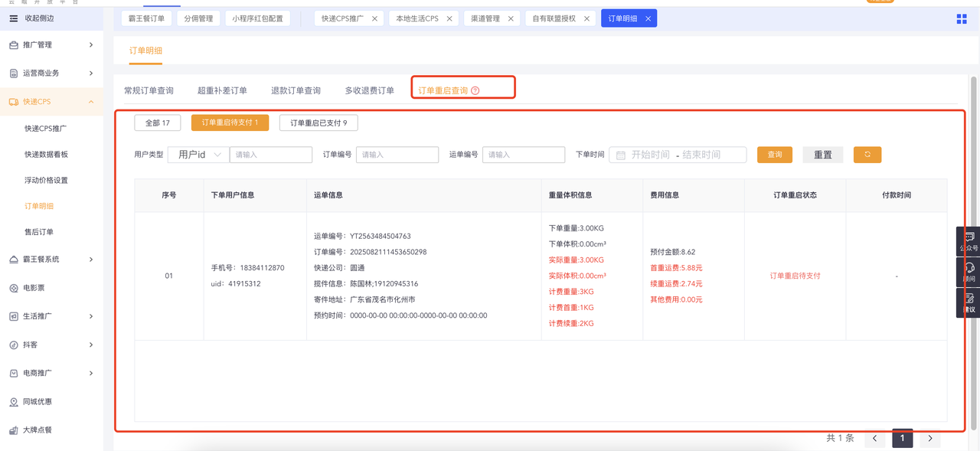Go to the next page arrow
980x451 pixels.
coord(930,438)
